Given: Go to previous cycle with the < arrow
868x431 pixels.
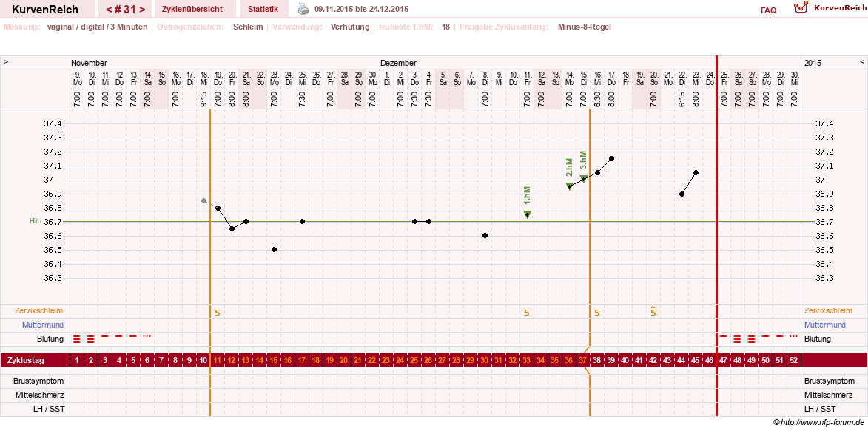Looking at the screenshot, I should click(x=109, y=10).
